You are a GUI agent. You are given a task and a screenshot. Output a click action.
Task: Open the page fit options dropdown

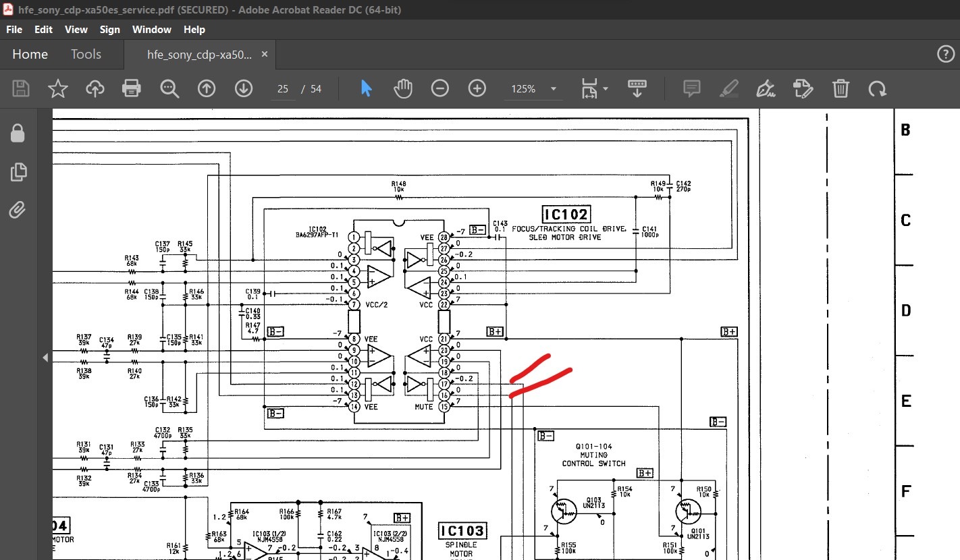(x=594, y=88)
